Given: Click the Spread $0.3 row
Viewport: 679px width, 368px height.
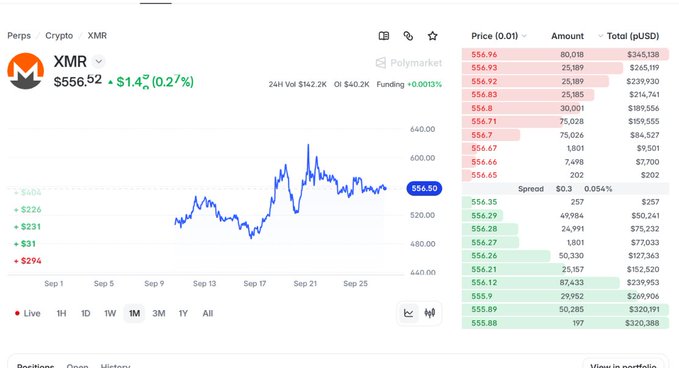Looking at the screenshot, I should tap(565, 189).
